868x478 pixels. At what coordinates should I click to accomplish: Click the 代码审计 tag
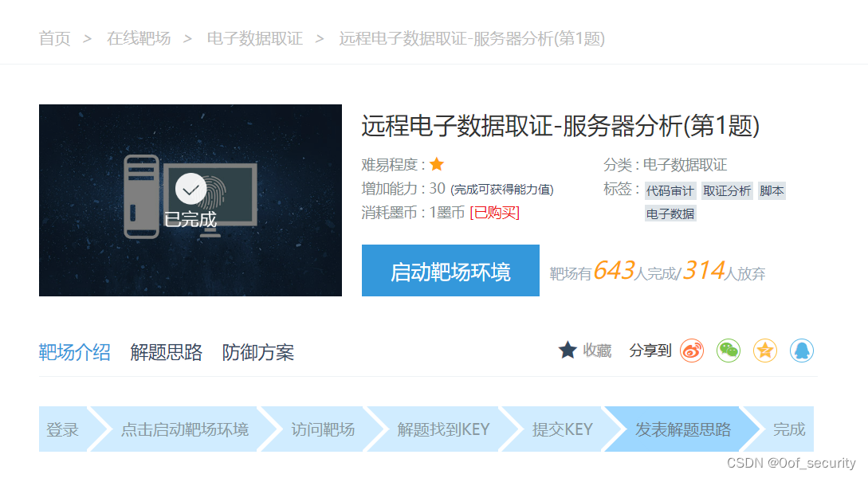670,191
